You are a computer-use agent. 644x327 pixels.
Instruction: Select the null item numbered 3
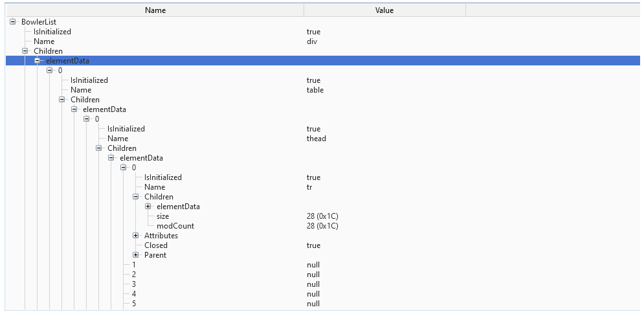click(134, 284)
